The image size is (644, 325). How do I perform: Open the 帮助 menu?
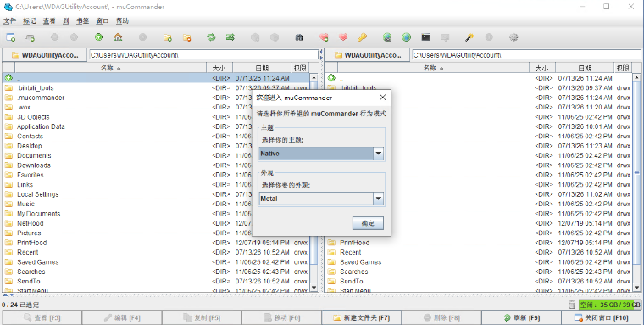pos(122,20)
